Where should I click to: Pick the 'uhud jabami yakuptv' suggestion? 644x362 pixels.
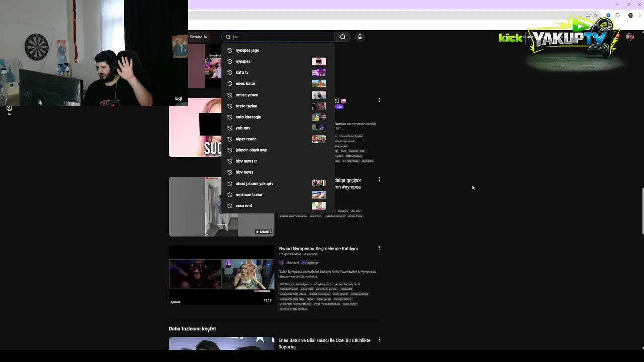point(278,183)
